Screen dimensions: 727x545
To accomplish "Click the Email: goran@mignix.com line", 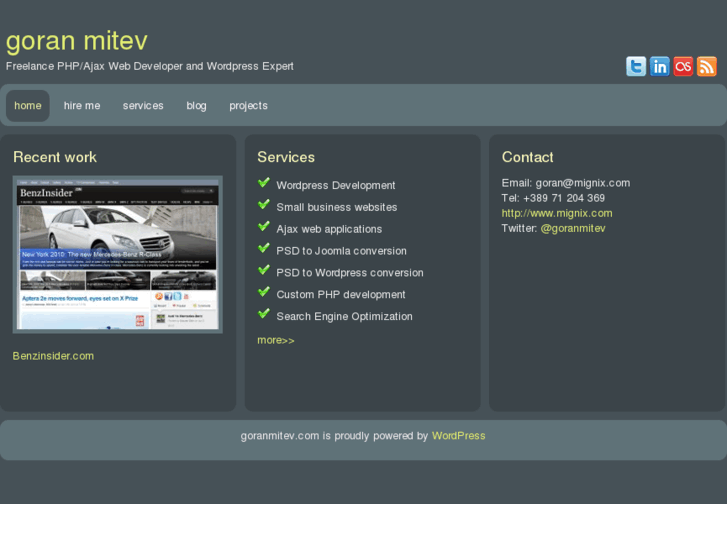I will (x=566, y=183).
